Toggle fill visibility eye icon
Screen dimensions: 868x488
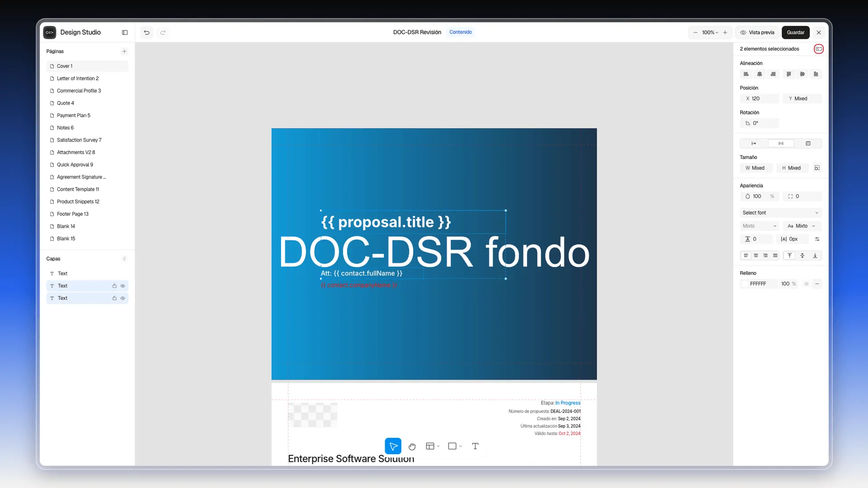[806, 284]
